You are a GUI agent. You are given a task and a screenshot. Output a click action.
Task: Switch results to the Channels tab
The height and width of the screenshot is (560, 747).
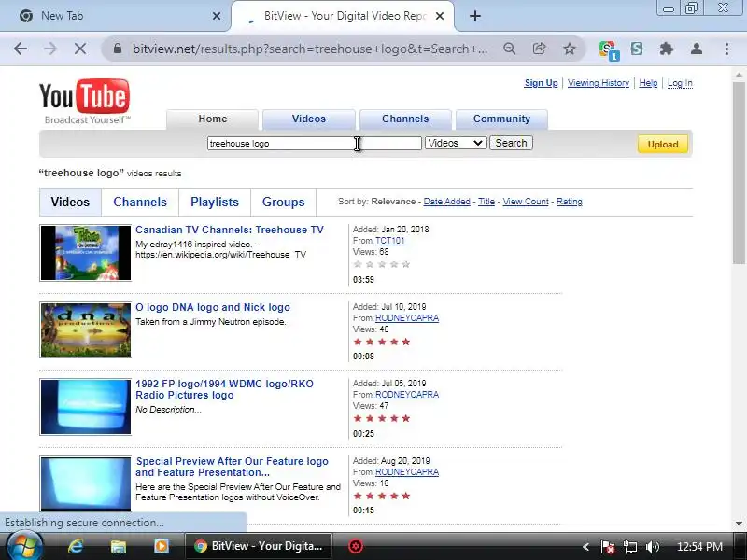tap(140, 202)
